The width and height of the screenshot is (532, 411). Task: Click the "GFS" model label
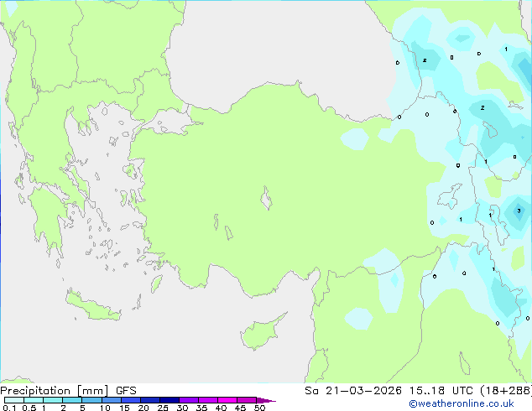tap(126, 391)
